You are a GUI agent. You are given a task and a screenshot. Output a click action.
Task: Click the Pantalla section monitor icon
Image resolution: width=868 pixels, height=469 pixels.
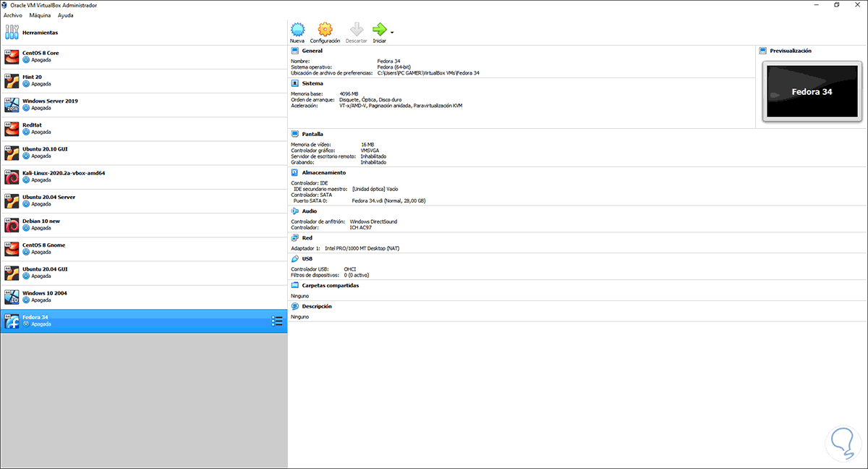coord(294,134)
